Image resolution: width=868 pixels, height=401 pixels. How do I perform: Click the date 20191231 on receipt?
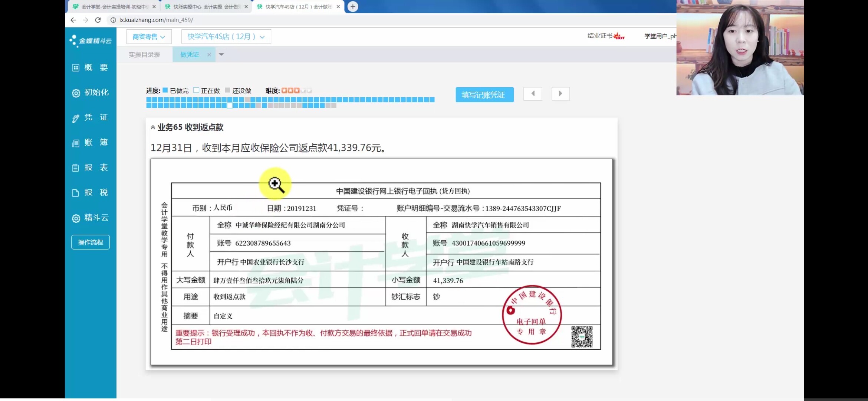point(302,208)
